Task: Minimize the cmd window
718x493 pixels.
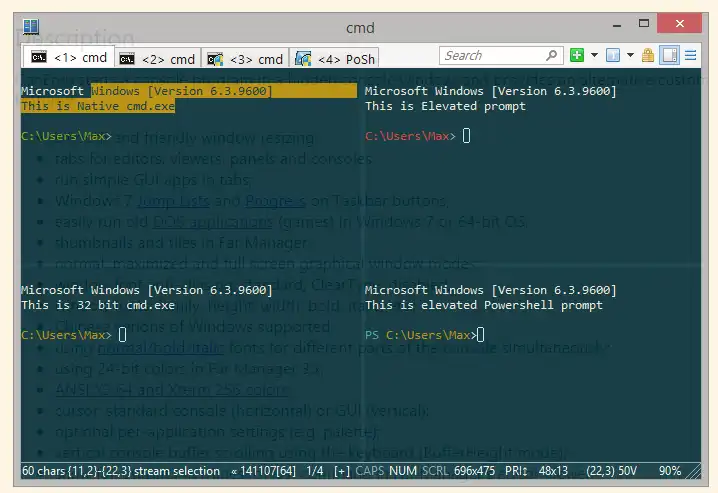Action: tap(617, 25)
